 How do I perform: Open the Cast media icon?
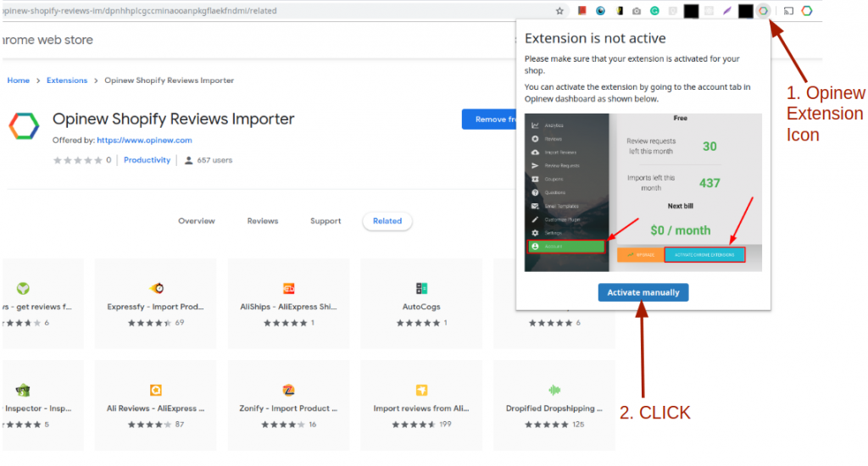pos(789,10)
